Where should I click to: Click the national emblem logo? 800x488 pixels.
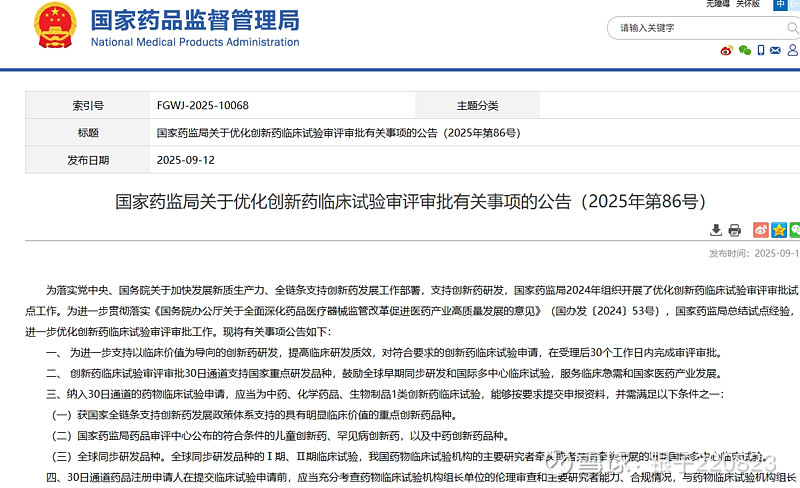pyautogui.click(x=55, y=25)
